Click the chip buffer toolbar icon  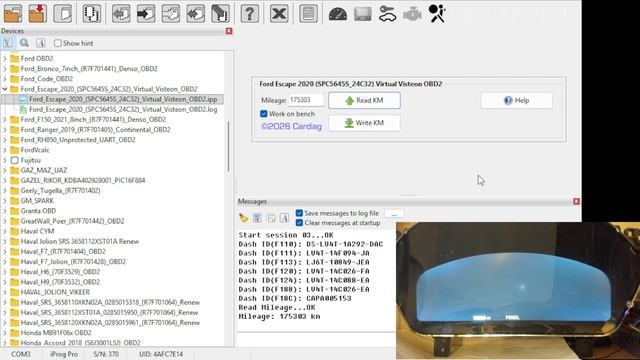pos(92,14)
